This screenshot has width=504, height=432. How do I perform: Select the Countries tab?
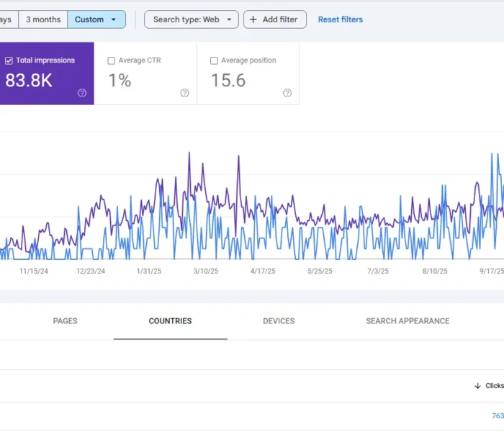coord(170,321)
